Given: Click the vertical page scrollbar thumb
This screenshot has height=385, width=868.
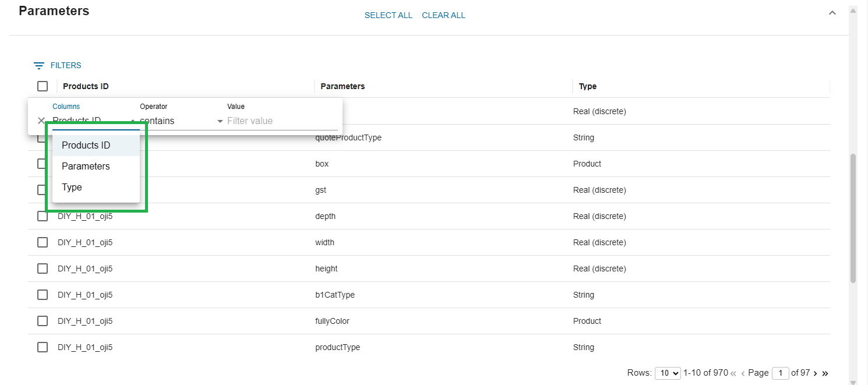Looking at the screenshot, I should [853, 218].
